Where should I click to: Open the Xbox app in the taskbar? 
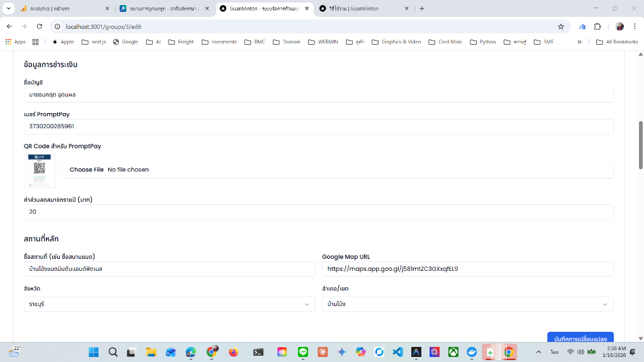[x=453, y=352]
